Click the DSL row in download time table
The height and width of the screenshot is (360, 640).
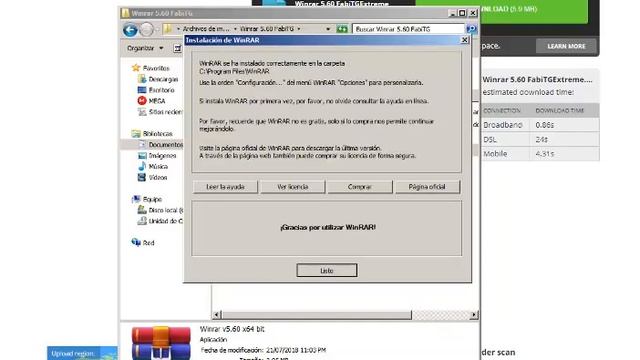[540, 139]
